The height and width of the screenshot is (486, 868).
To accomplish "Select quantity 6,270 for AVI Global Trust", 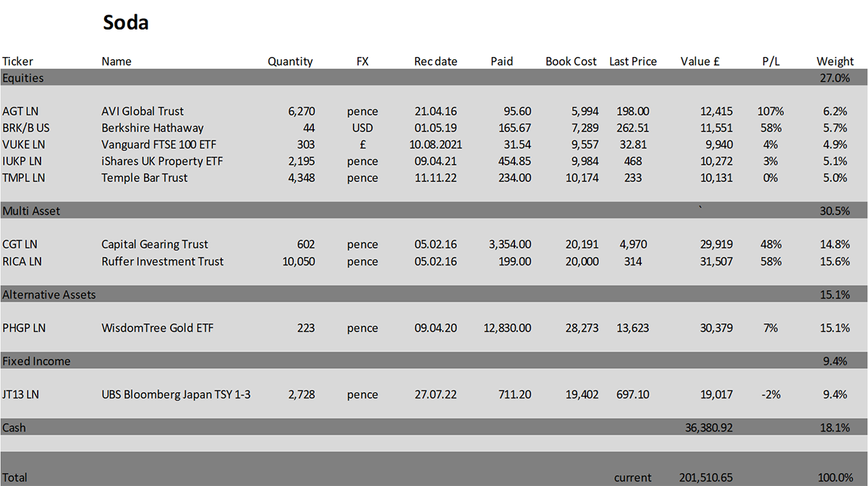I will (301, 111).
